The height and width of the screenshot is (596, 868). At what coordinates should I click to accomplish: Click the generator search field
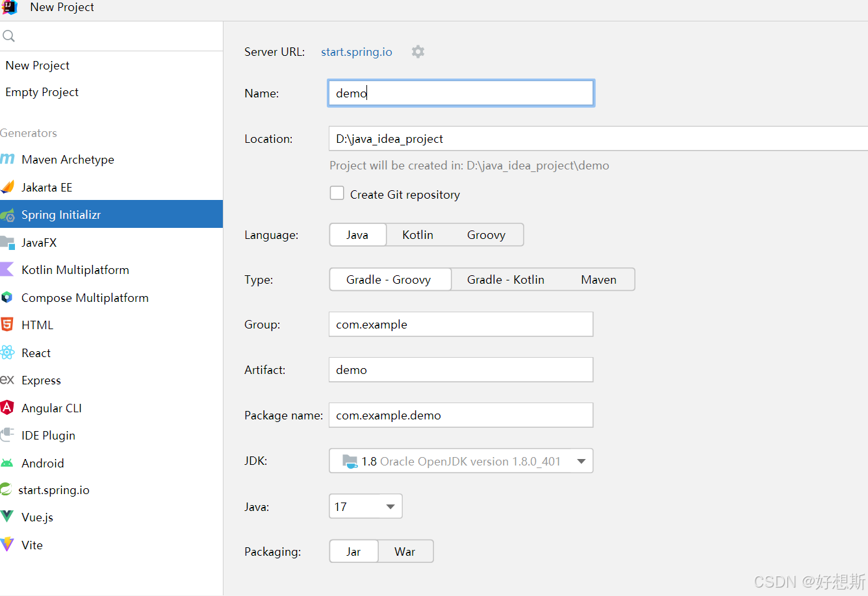pos(111,36)
